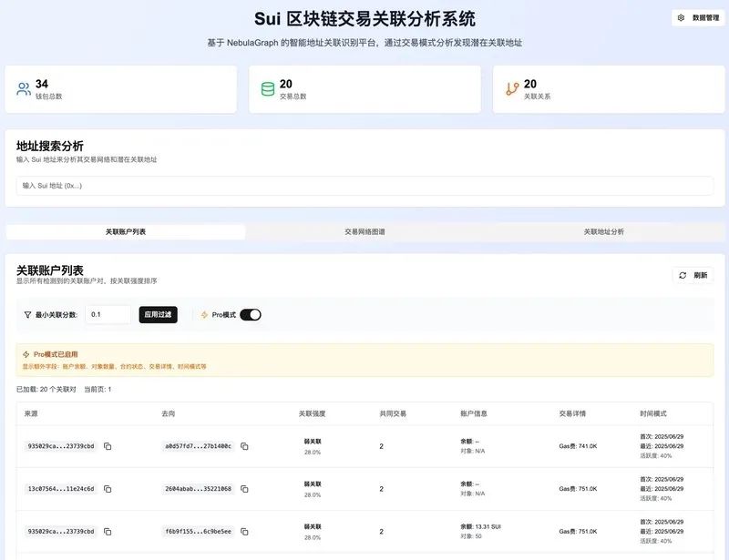Switch to 交易网络图谱 tab
This screenshot has height=560, width=729.
coord(364,231)
